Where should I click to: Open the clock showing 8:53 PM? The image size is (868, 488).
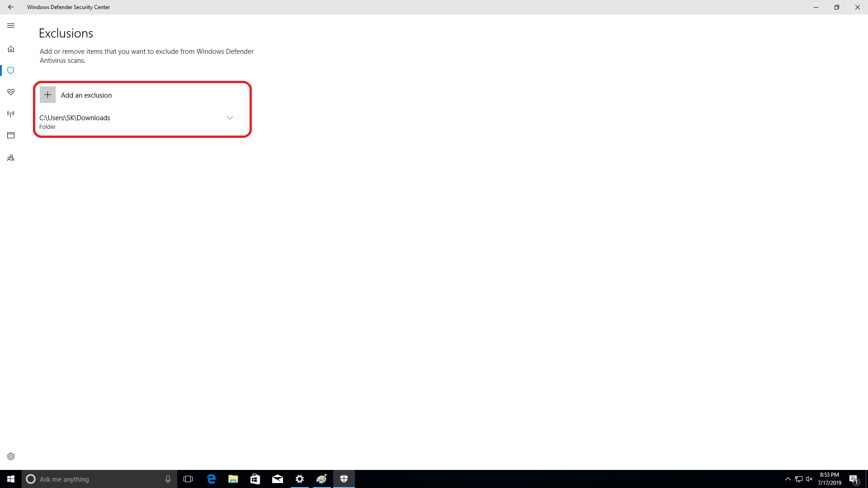point(830,479)
